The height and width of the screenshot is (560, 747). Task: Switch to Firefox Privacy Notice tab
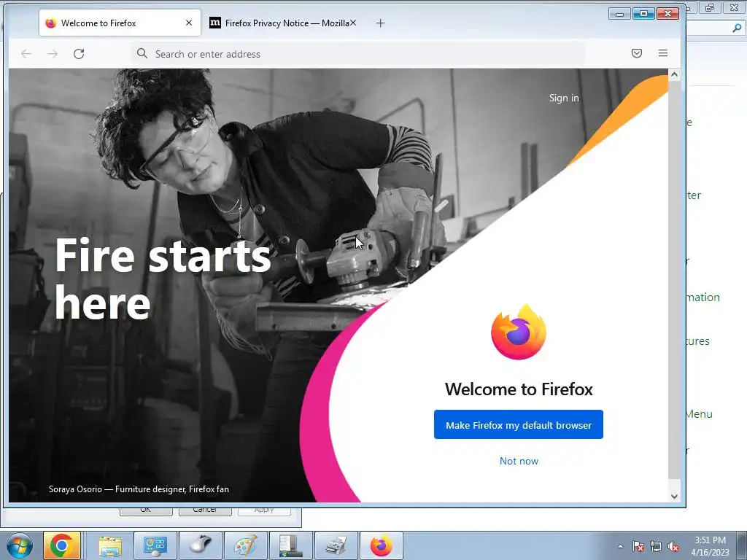coord(284,23)
